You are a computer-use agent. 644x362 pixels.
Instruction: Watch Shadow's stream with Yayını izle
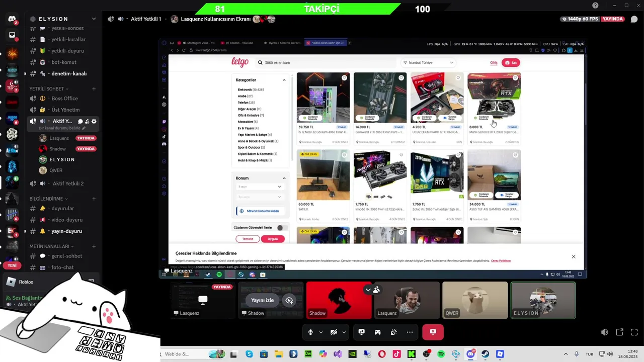(x=262, y=300)
